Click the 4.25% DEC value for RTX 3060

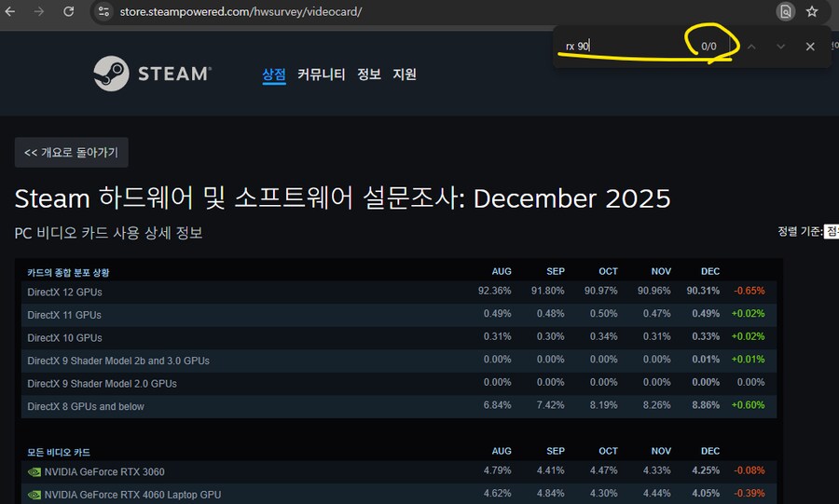click(x=706, y=470)
